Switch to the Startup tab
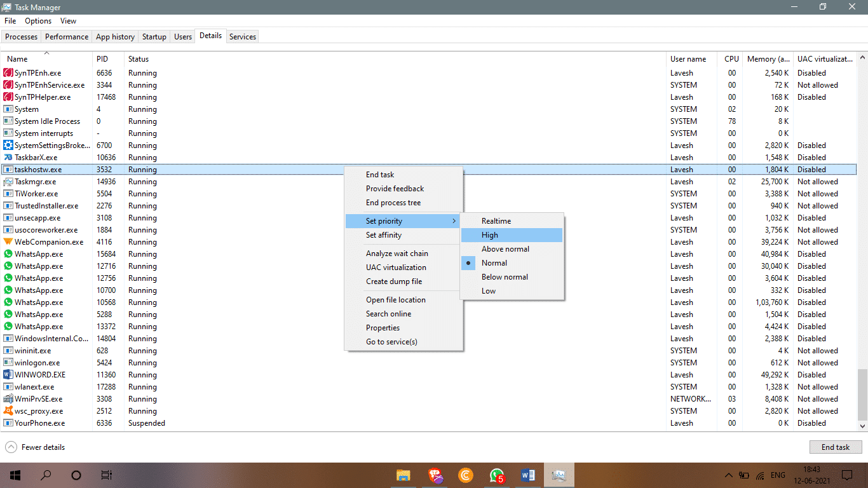 (x=154, y=37)
